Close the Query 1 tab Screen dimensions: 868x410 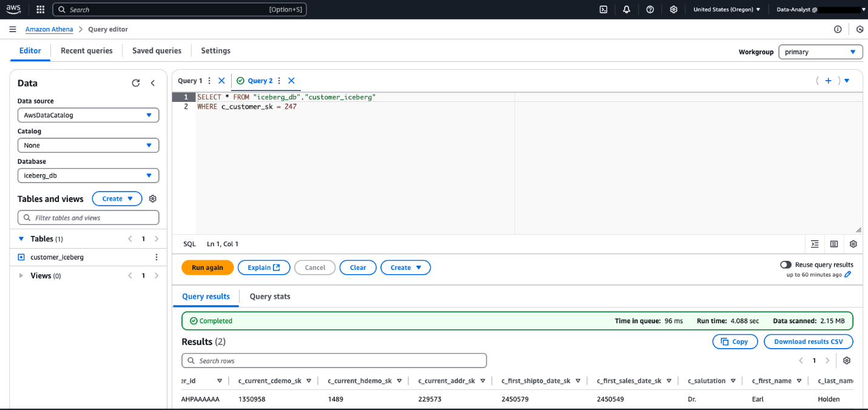coord(221,81)
